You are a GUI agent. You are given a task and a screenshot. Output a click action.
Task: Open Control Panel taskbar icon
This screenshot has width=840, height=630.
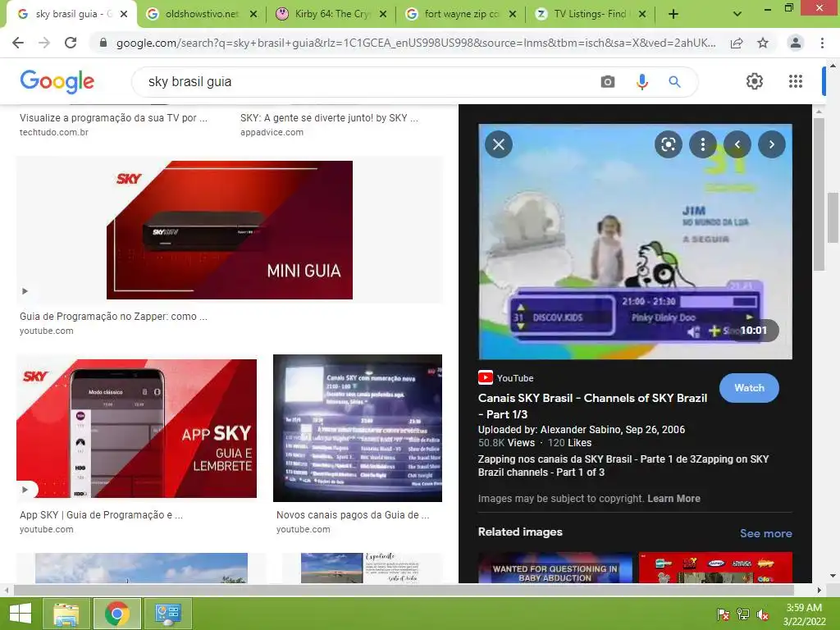click(167, 614)
